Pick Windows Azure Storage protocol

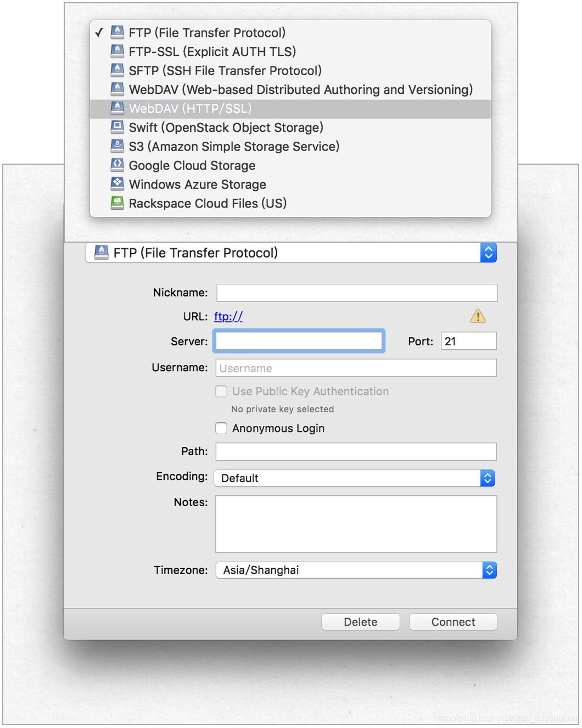click(290, 184)
